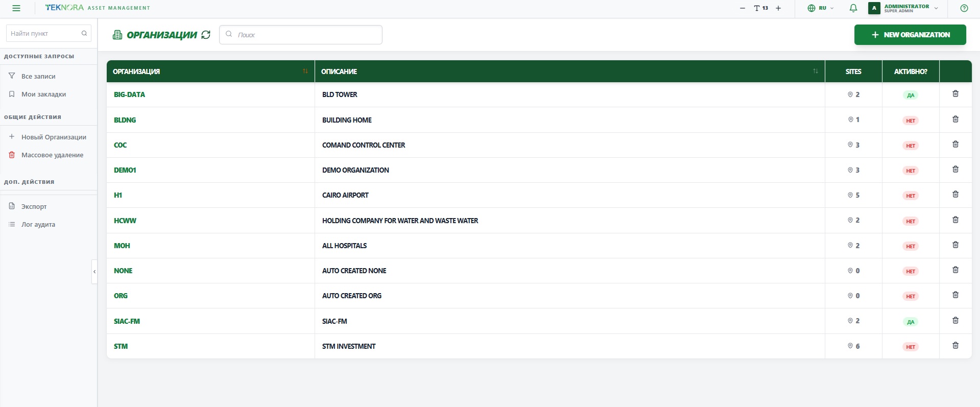Delete the BIG-DATA organization
Image resolution: width=980 pixels, height=407 pixels.
pos(955,94)
